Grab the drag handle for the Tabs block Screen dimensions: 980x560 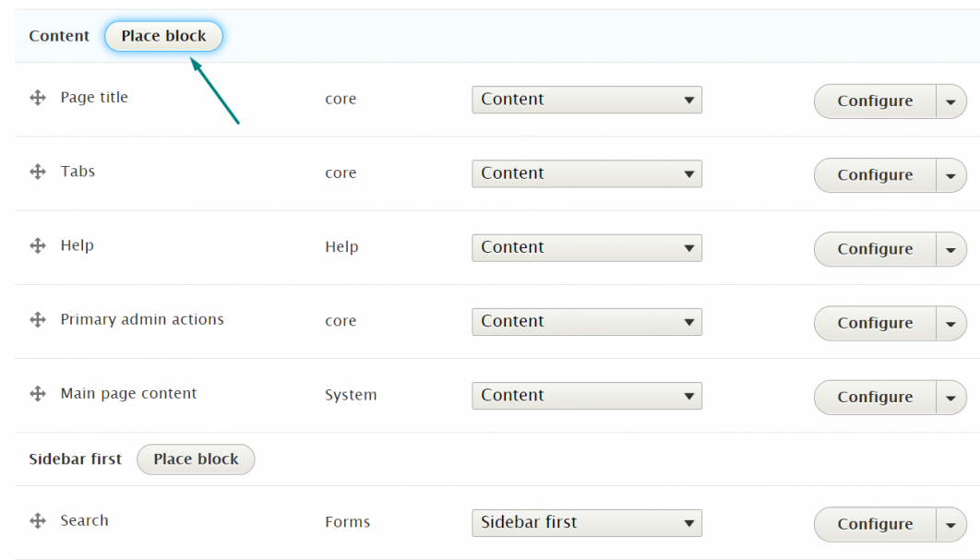37,171
